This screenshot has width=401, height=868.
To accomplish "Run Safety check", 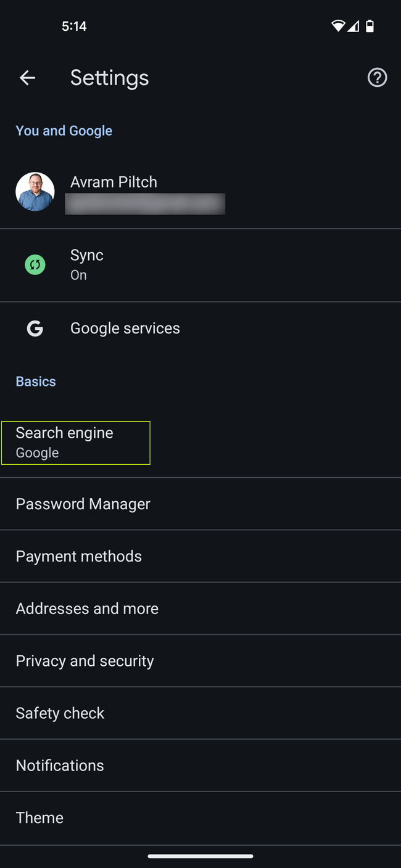I will [200, 713].
